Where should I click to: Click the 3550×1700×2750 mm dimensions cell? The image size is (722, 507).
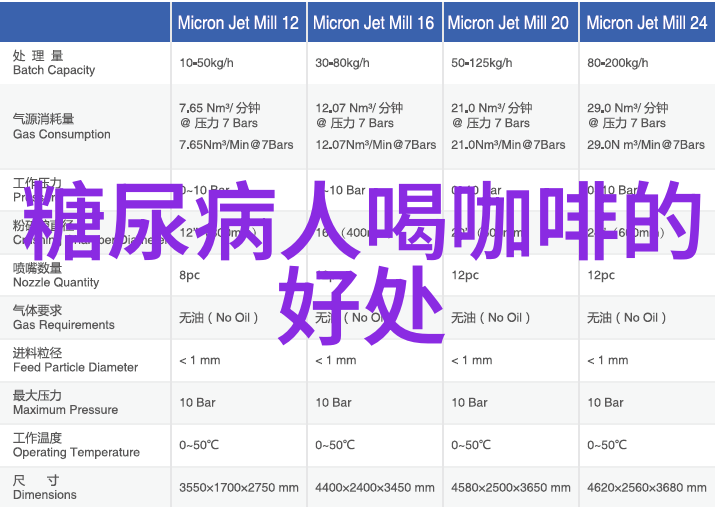(x=239, y=488)
